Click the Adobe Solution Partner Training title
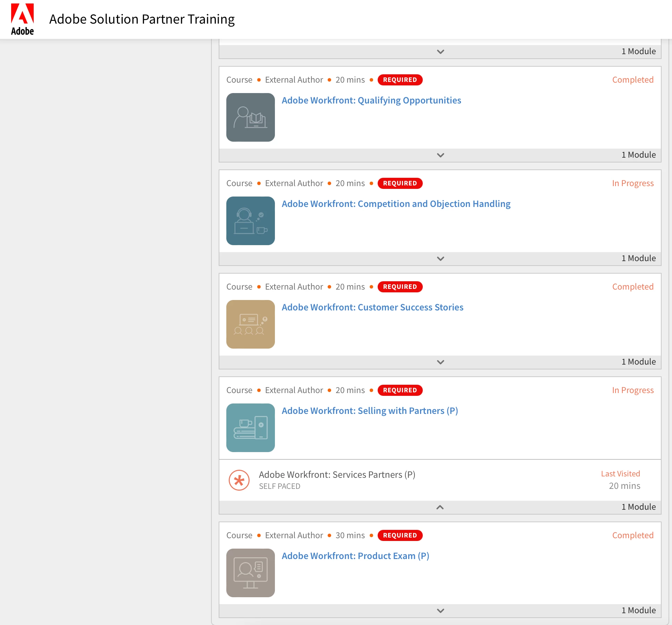The image size is (672, 625). 142,19
